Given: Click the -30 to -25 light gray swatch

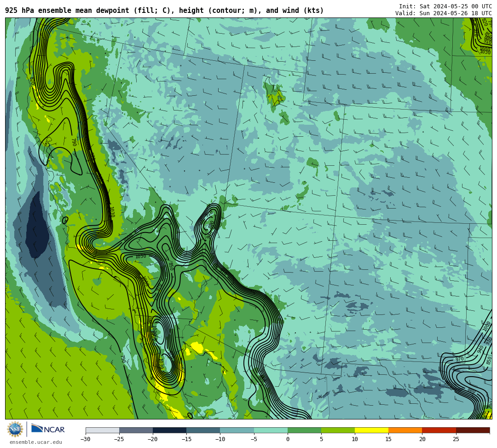Looking at the screenshot, I should tap(102, 430).
